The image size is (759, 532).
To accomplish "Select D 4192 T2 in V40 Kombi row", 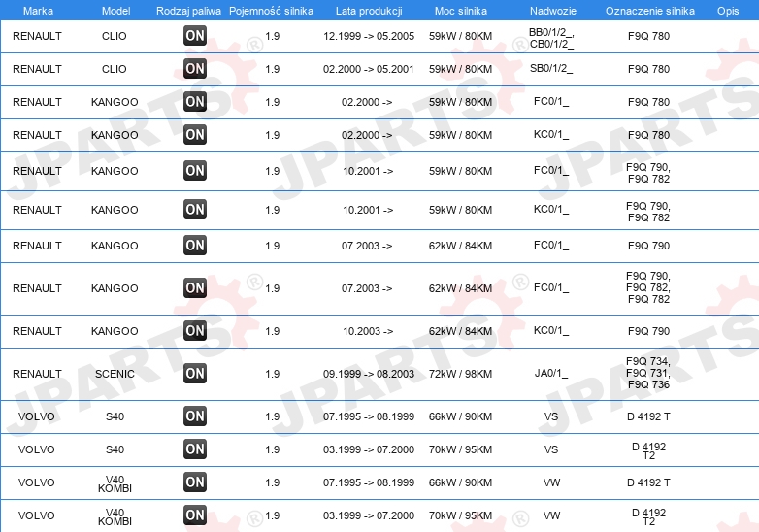I will tap(648, 517).
